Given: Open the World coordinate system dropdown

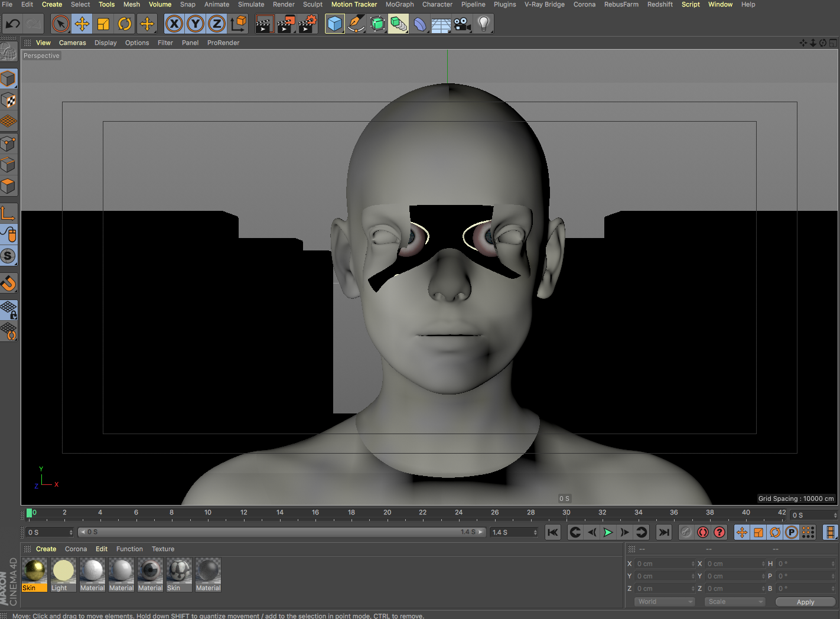Looking at the screenshot, I should tap(665, 601).
